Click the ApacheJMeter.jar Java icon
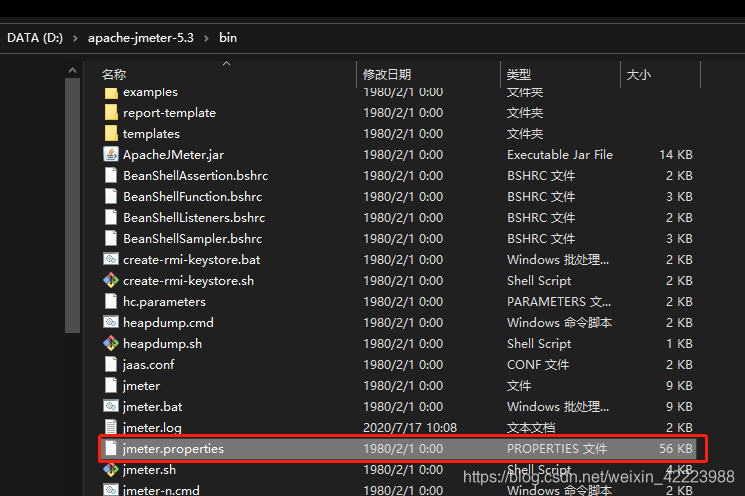This screenshot has width=745, height=496. 111,154
